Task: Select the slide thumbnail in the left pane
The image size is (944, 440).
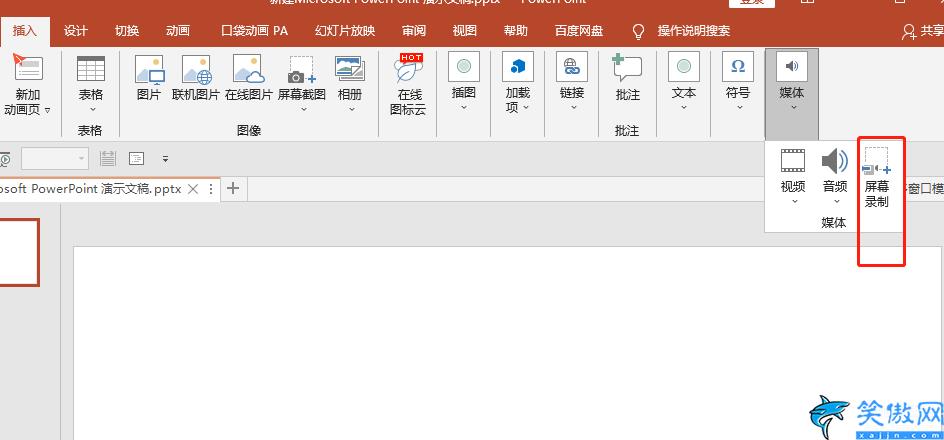Action: pos(19,252)
